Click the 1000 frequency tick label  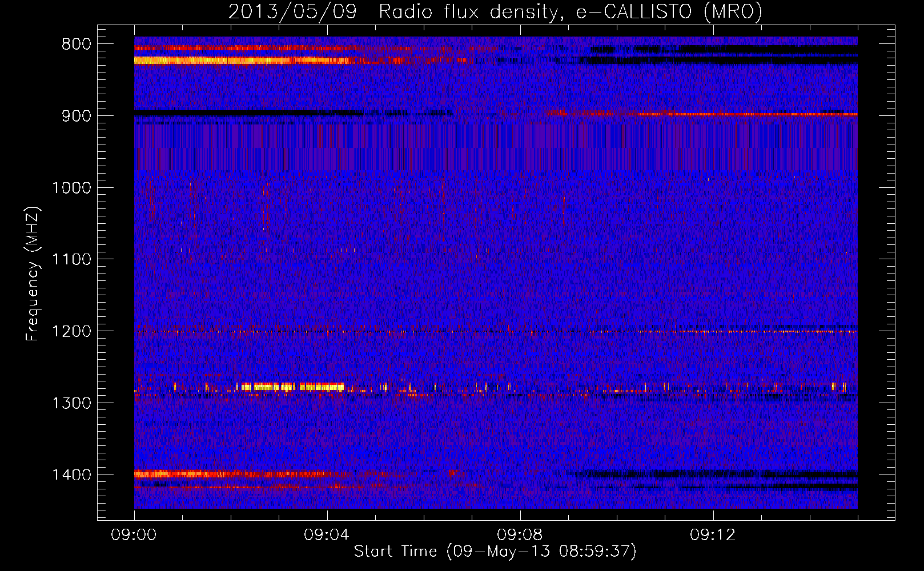(x=71, y=188)
